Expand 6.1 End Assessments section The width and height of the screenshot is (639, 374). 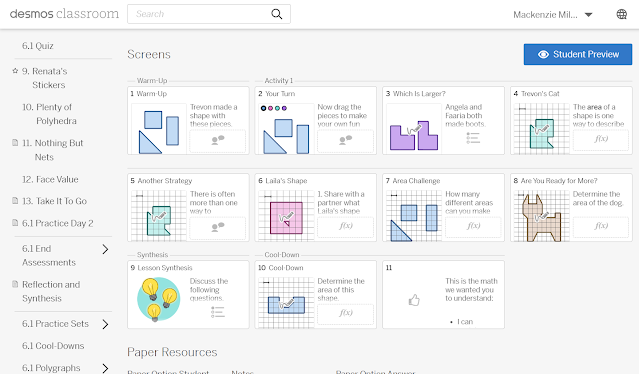(x=105, y=249)
